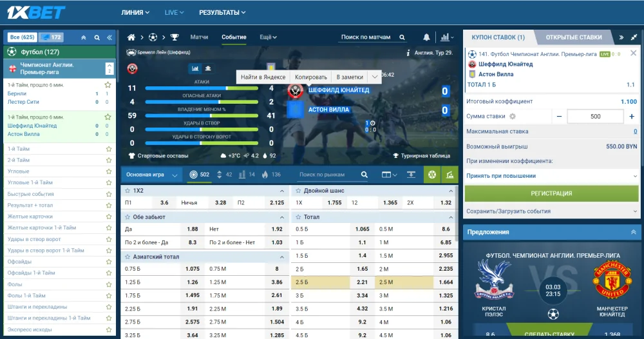
Task: Show the Стартовые составы lineups
Action: click(x=158, y=156)
